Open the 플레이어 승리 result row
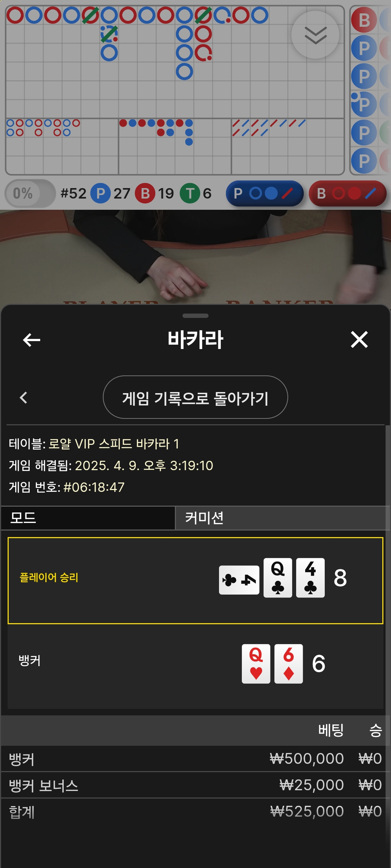Image resolution: width=391 pixels, height=868 pixels. (x=195, y=580)
